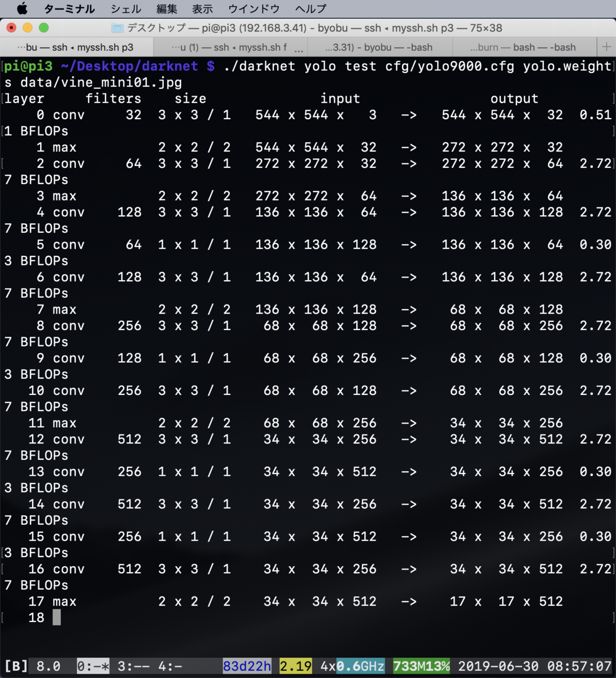Click the pi@pi3 prompt text
616x678 pixels.
pos(28,66)
